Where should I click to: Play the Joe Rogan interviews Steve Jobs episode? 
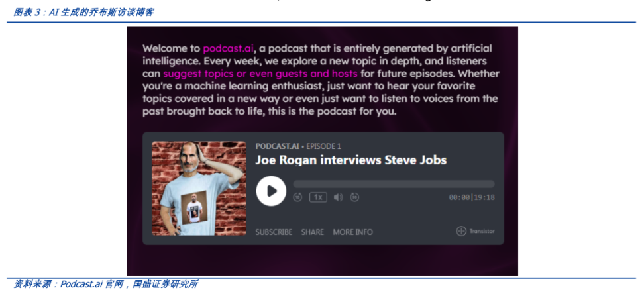[271, 191]
